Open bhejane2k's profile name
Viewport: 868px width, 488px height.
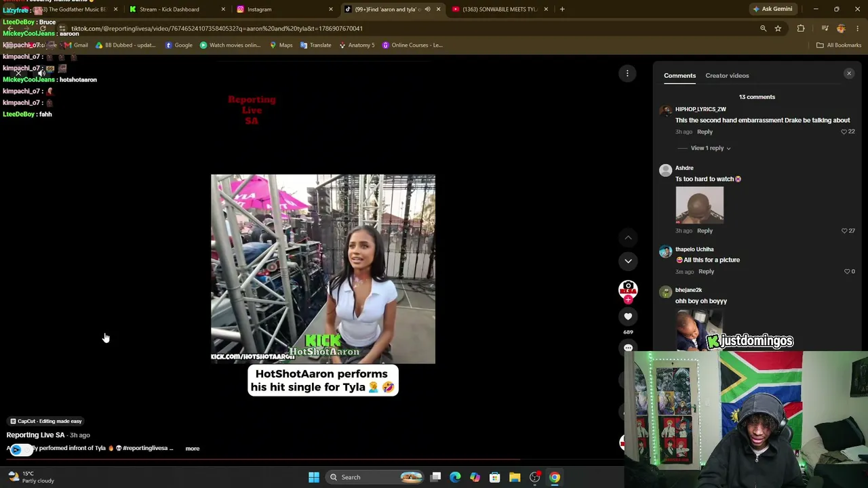click(688, 290)
